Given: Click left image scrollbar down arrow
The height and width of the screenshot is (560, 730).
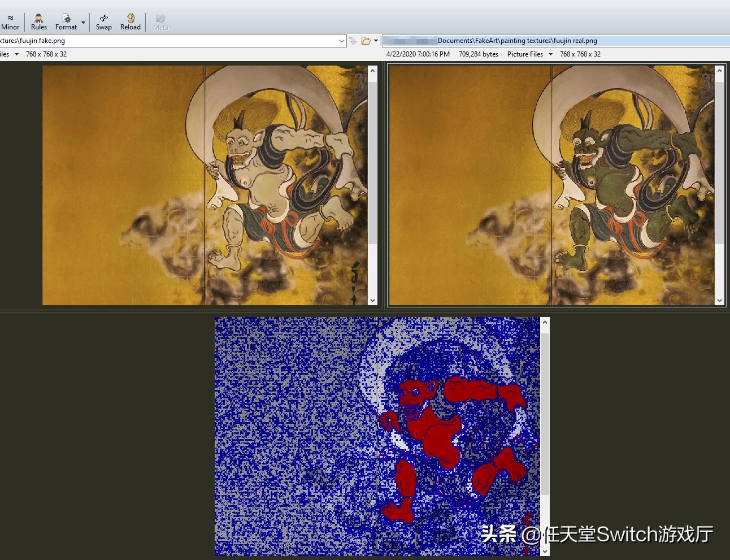Looking at the screenshot, I should [372, 301].
